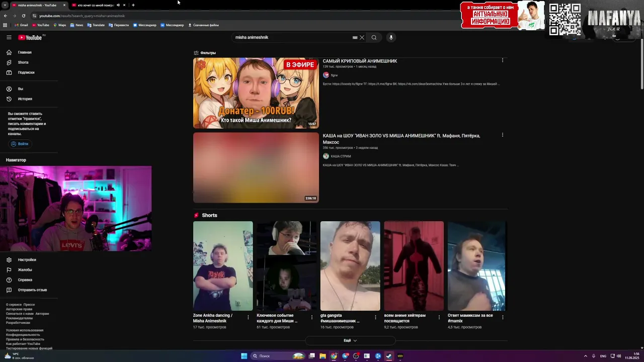Viewport: 644px width, 362px height.
Task: Click the Войти sign-in button
Action: pos(20,144)
